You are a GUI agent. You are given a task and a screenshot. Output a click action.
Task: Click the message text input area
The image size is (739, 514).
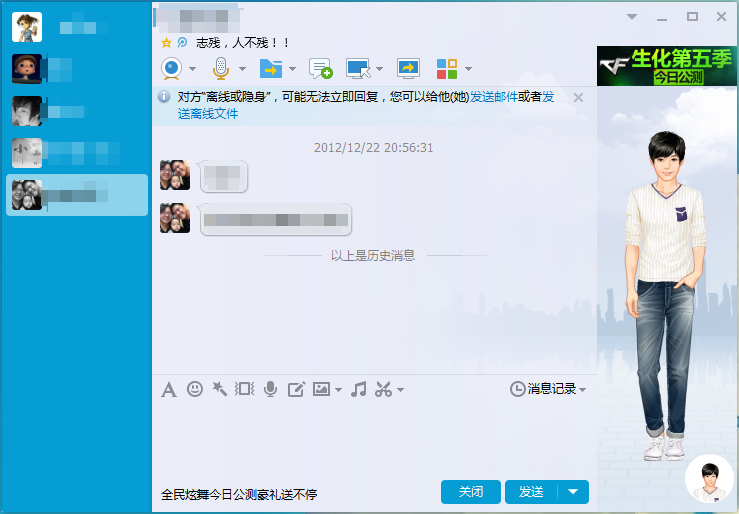click(375, 441)
